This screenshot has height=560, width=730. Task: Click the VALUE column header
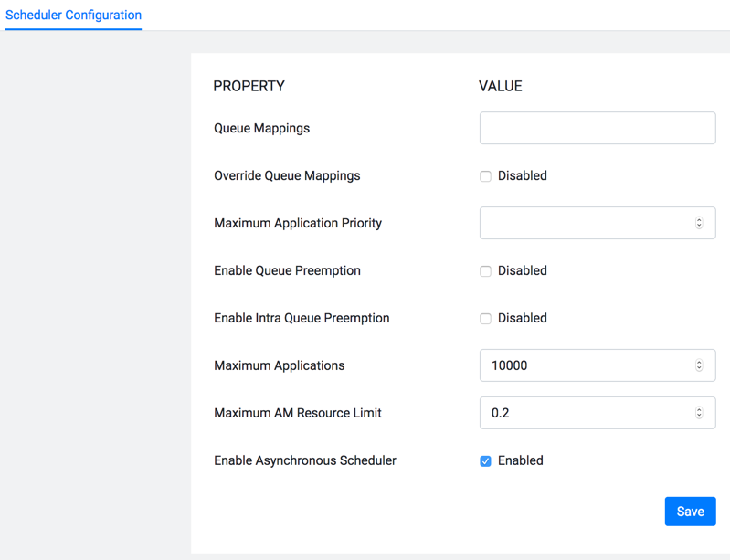click(x=500, y=87)
